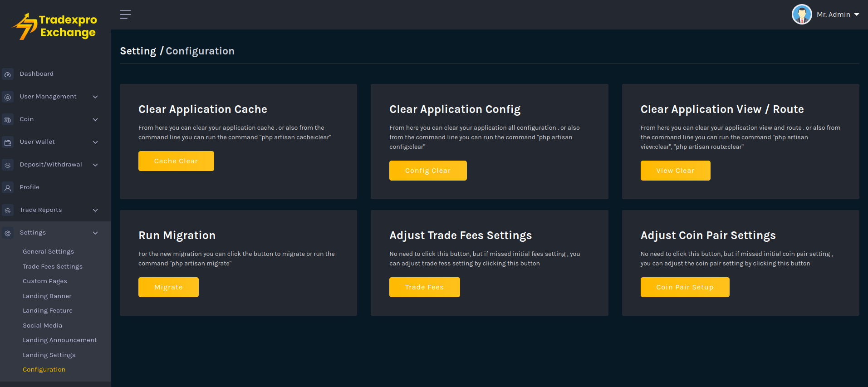Open General Settings in sidebar
Image resolution: width=868 pixels, height=387 pixels.
48,251
